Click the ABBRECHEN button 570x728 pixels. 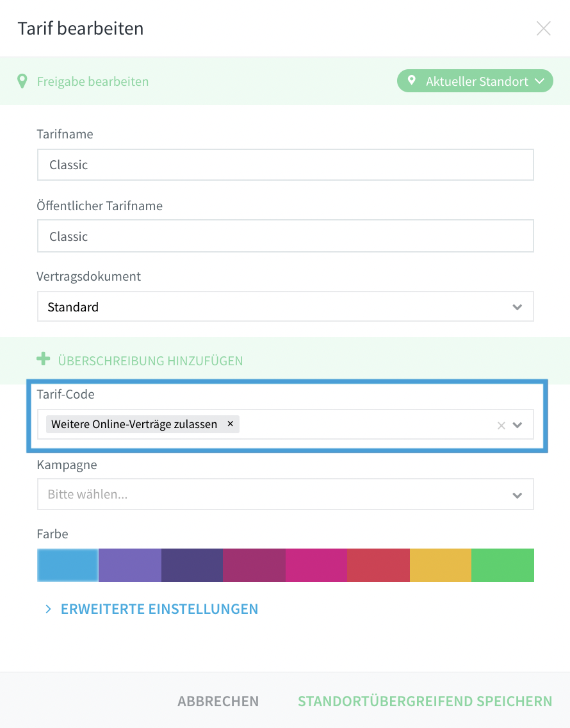click(x=218, y=701)
